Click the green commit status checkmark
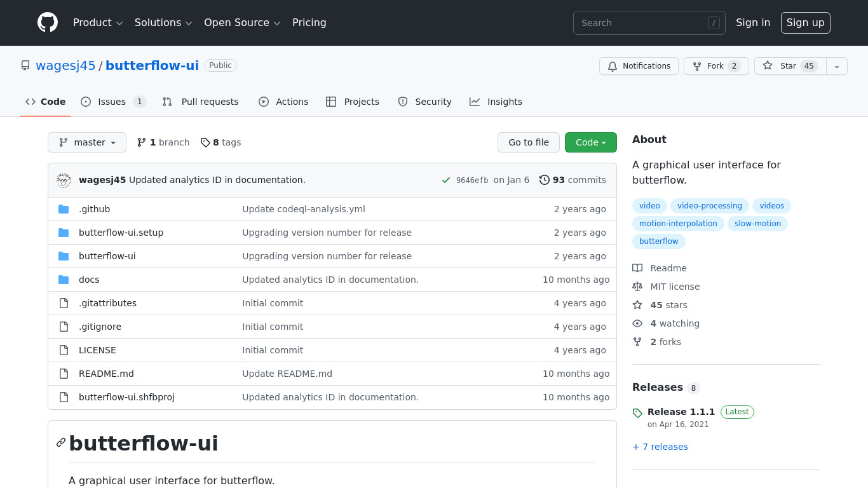Viewport: 868px width, 488px height. pyautogui.click(x=446, y=180)
